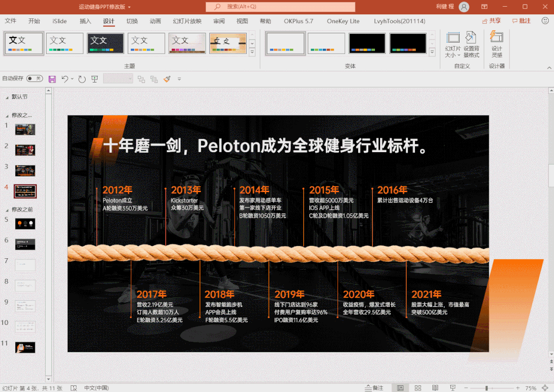This screenshot has width=554, height=392.
Task: Adjust the zoom slider handle
Action: click(486, 388)
